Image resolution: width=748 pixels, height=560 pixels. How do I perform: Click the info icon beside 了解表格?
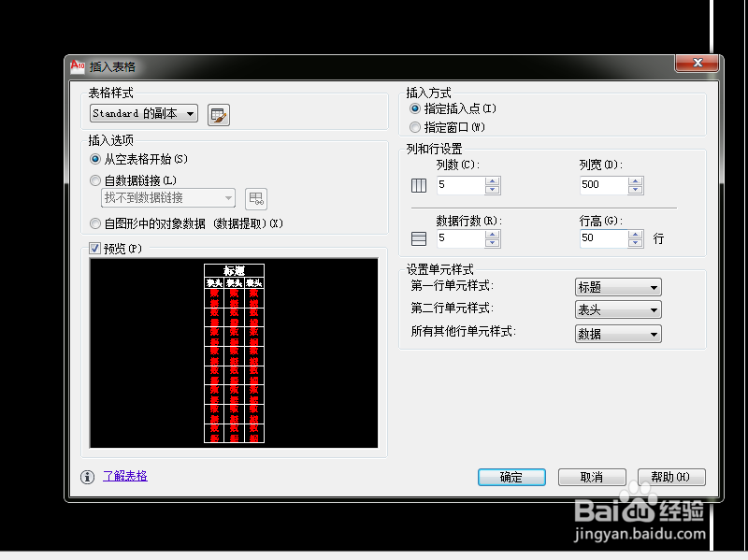(x=87, y=477)
